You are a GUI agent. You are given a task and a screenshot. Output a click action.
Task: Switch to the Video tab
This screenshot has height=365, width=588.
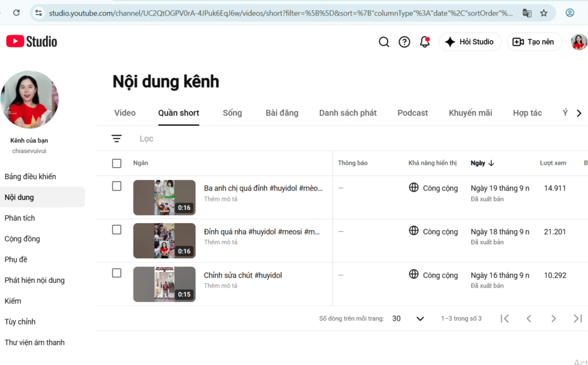click(125, 113)
